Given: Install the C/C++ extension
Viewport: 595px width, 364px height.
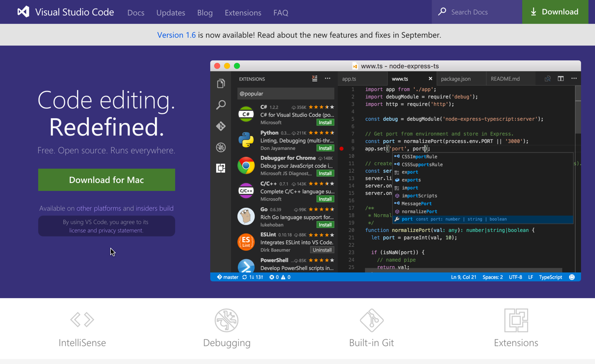Looking at the screenshot, I should 325,199.
